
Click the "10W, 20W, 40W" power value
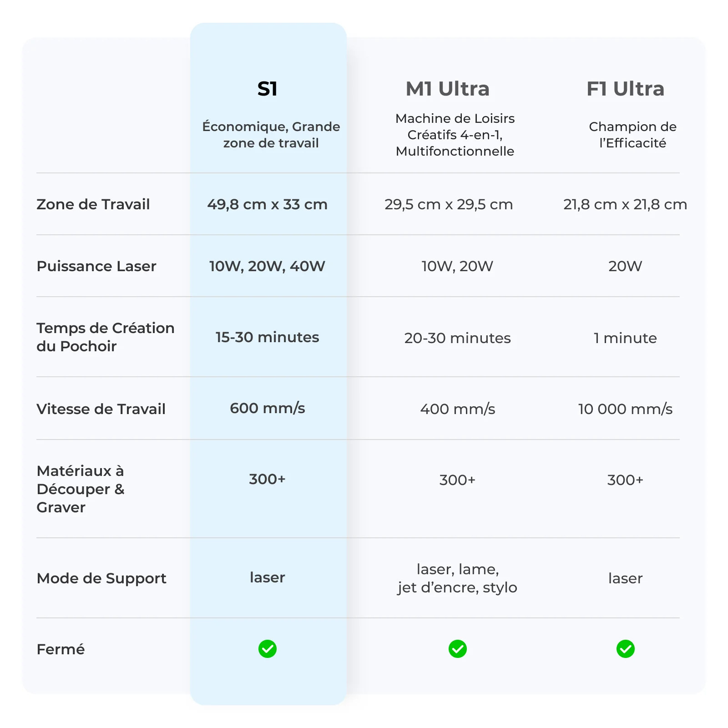pyautogui.click(x=268, y=266)
